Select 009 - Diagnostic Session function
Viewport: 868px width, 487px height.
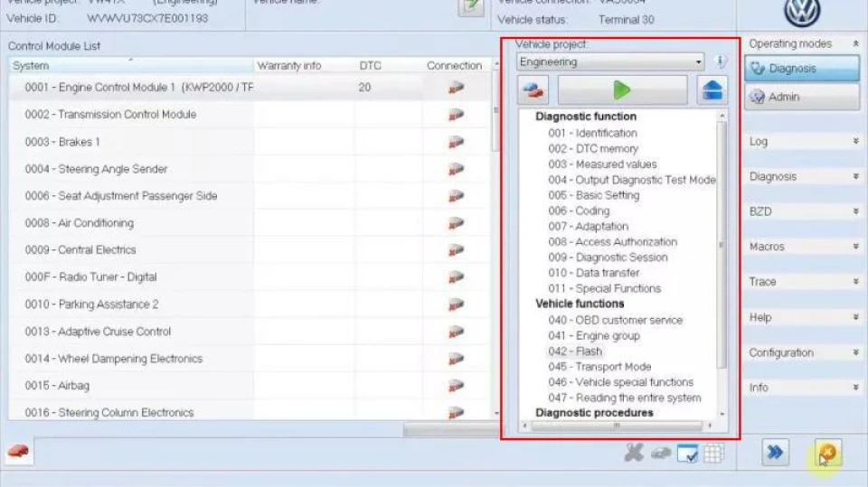click(x=608, y=257)
